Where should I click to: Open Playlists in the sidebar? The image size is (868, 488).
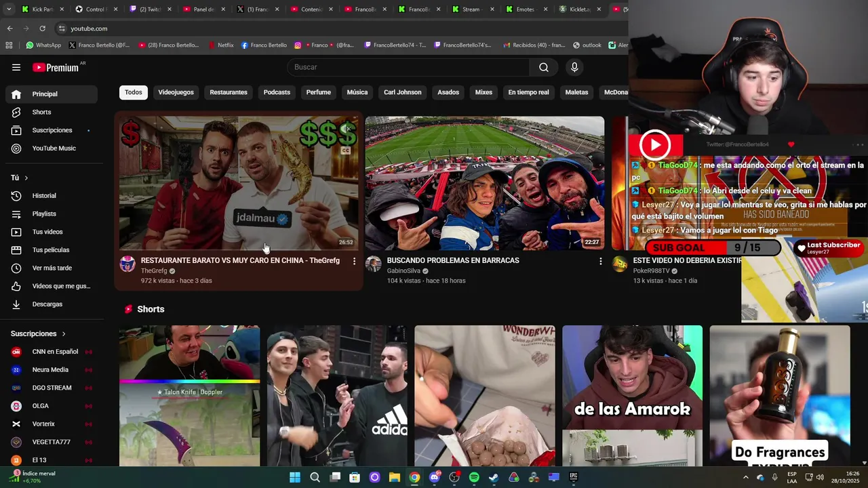[x=52, y=213]
